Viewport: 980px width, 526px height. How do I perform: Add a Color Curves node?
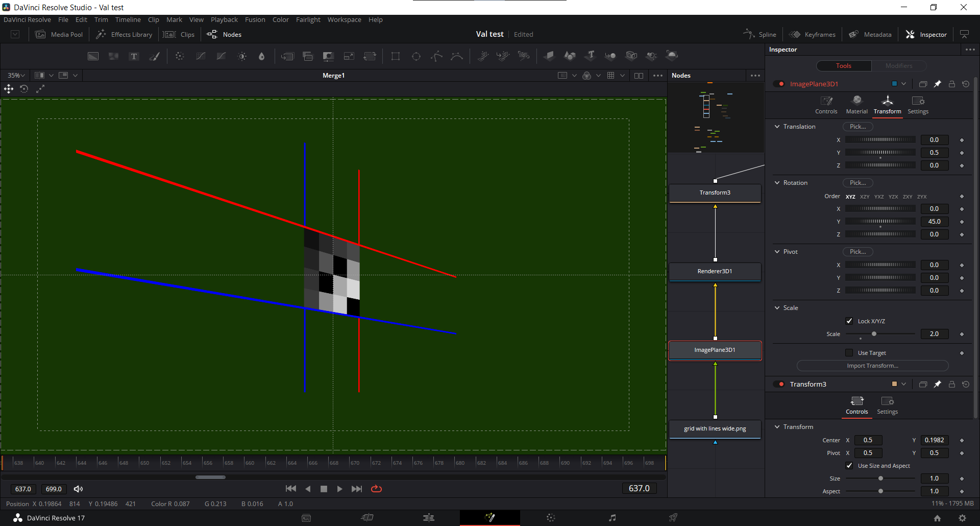tap(201, 56)
